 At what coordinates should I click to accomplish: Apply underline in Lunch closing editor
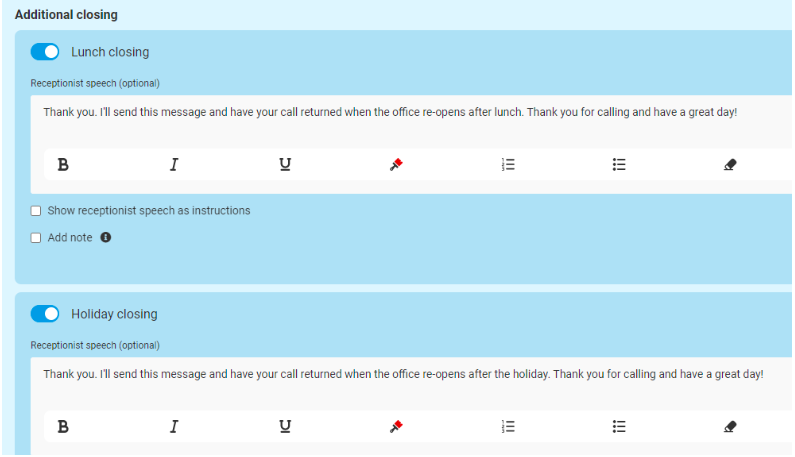pyautogui.click(x=285, y=164)
